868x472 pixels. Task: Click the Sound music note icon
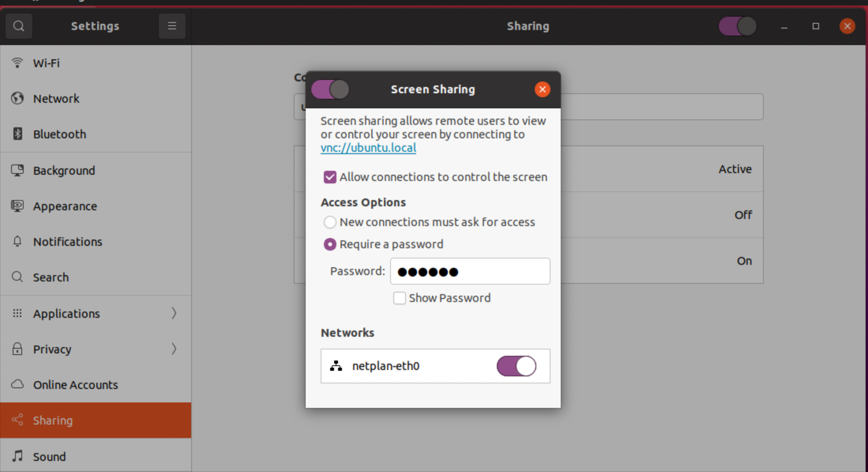click(17, 456)
